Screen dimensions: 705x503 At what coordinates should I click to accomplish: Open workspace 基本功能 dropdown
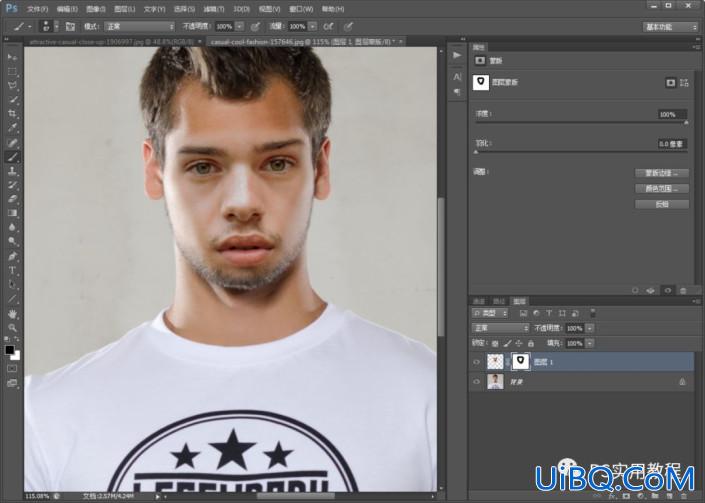[x=670, y=27]
